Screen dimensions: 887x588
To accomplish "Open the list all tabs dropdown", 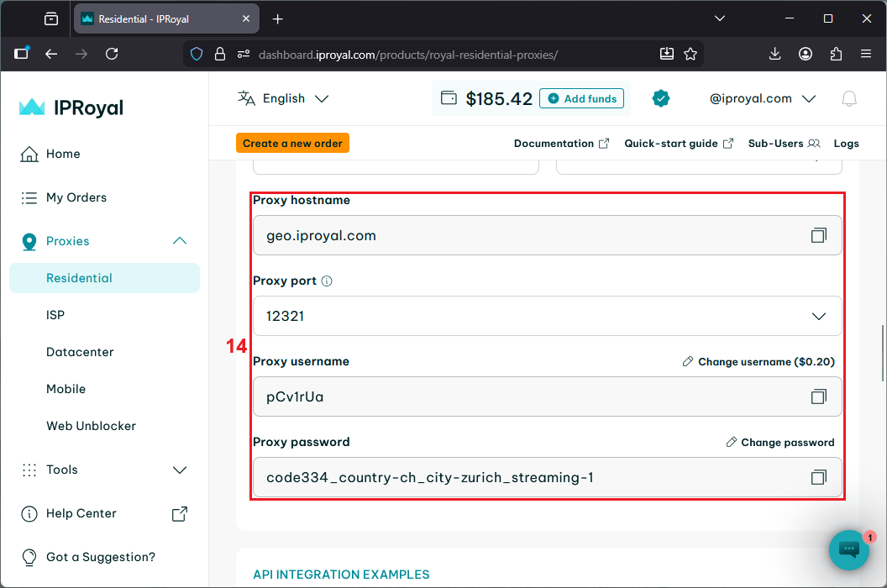I will point(720,18).
